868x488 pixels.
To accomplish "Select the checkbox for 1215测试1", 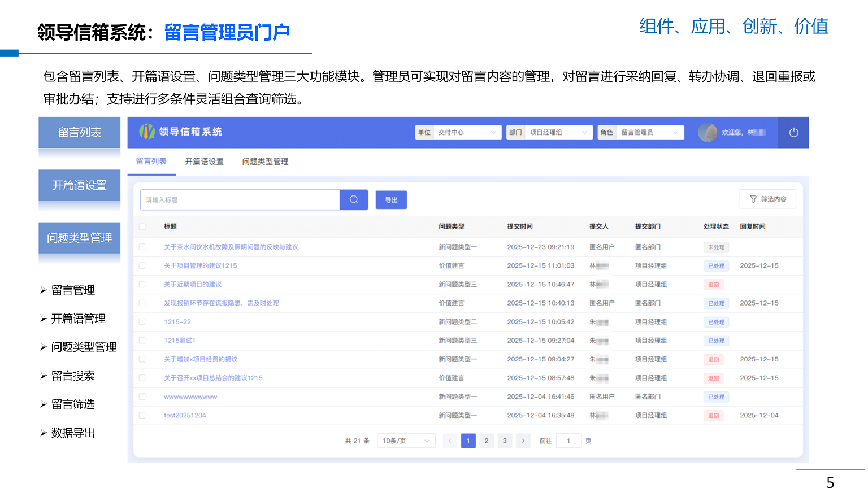I will pyautogui.click(x=142, y=340).
